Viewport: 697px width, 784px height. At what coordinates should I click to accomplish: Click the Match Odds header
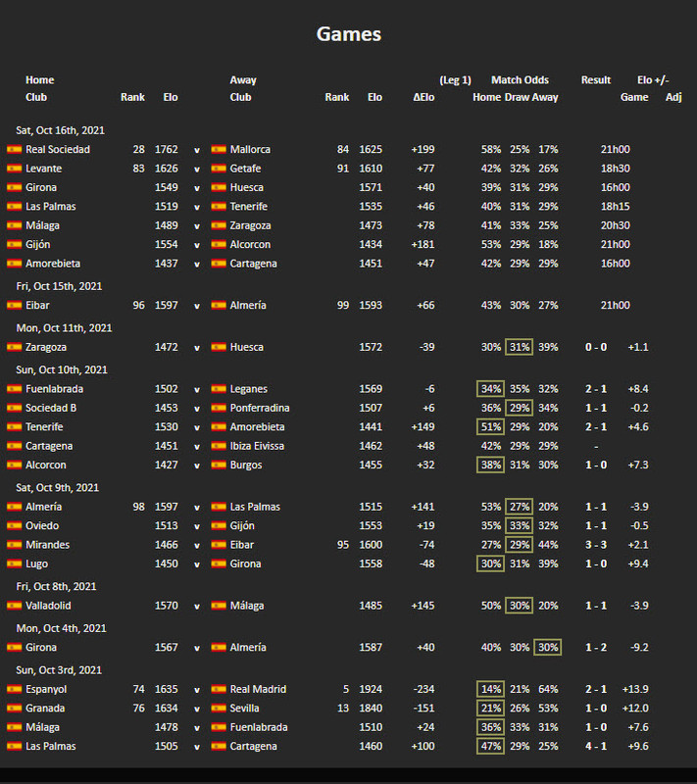coord(520,80)
